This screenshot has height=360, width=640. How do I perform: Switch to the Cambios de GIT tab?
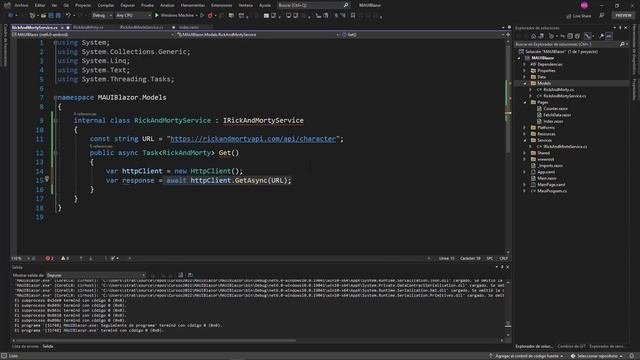[571, 347]
